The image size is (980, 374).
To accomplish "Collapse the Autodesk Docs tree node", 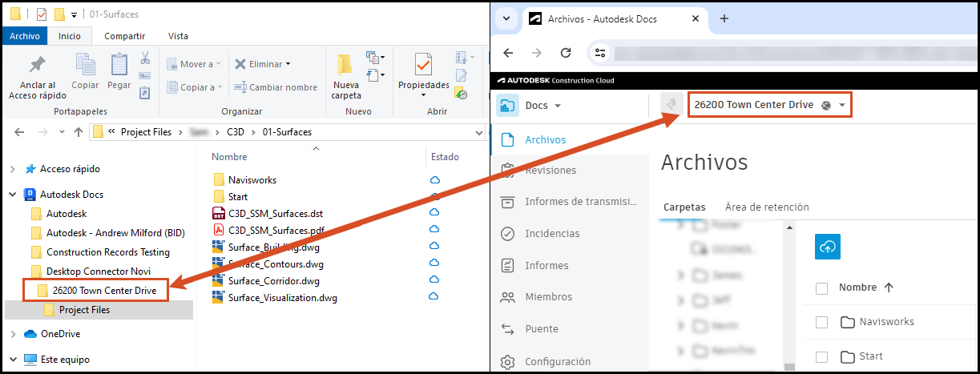I will [13, 195].
